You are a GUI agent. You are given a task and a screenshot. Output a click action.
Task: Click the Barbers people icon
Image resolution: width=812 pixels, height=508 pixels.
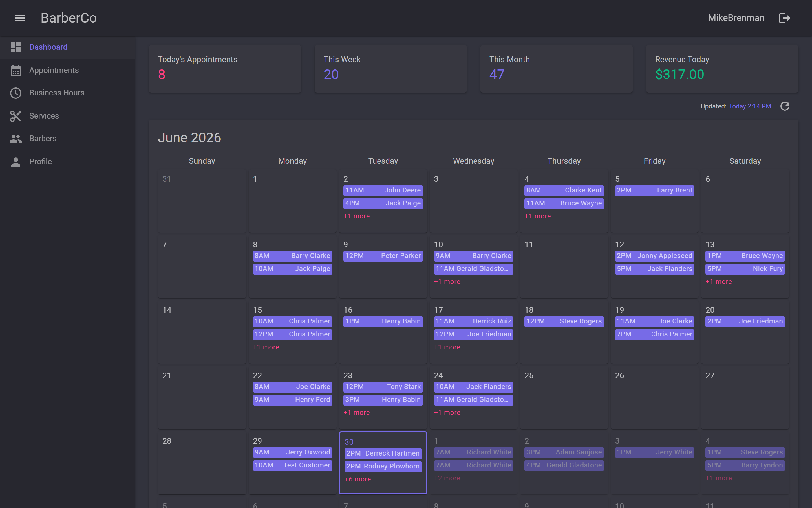(x=16, y=139)
